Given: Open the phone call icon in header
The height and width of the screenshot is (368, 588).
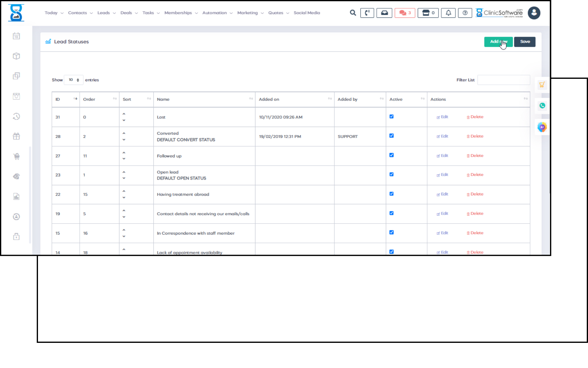Looking at the screenshot, I should click(367, 13).
